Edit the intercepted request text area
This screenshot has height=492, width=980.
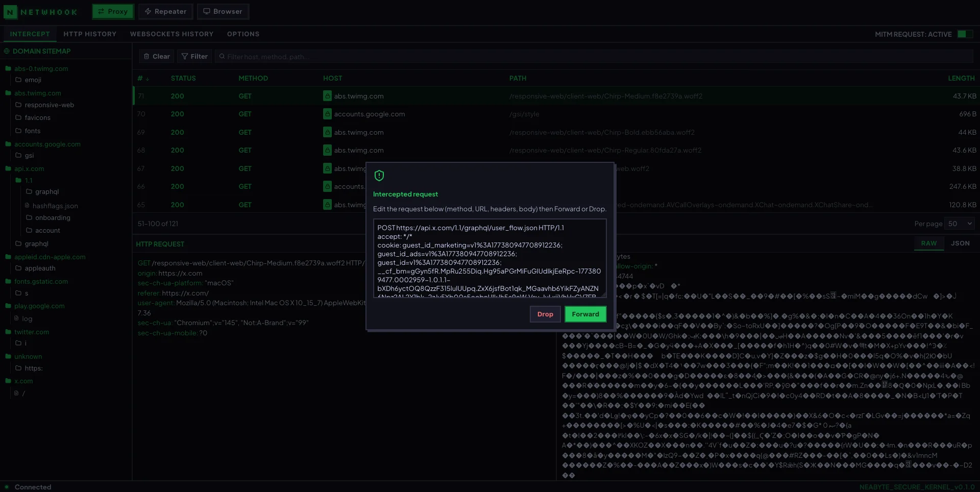click(490, 258)
